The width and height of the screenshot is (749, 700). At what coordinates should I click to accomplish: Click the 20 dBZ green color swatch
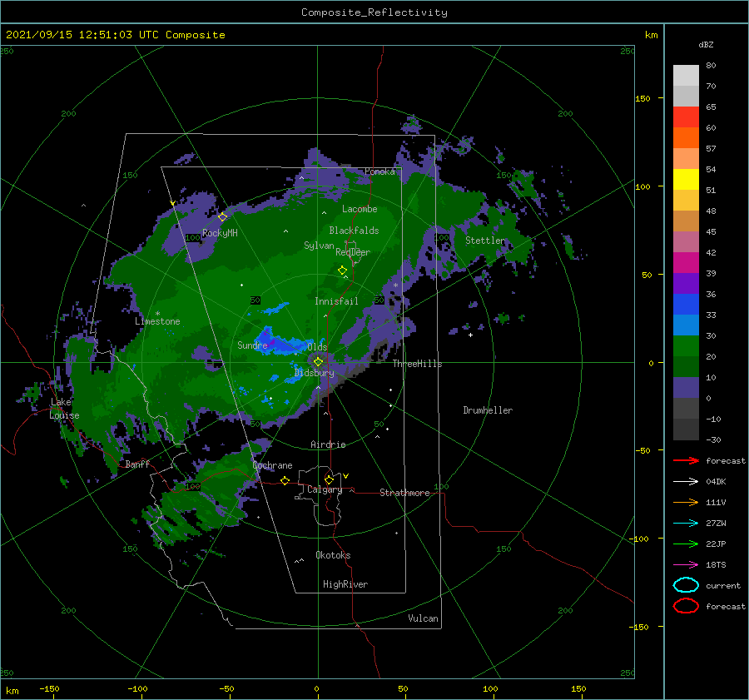click(x=686, y=366)
